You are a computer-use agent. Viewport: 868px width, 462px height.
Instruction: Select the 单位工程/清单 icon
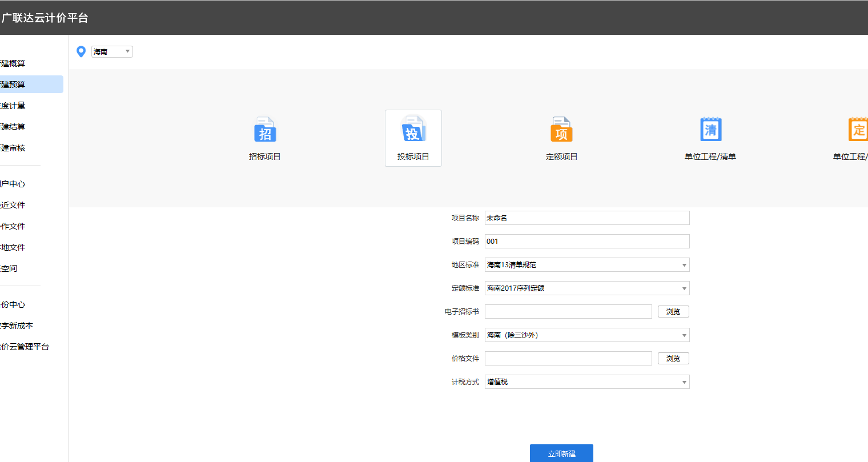[710, 130]
